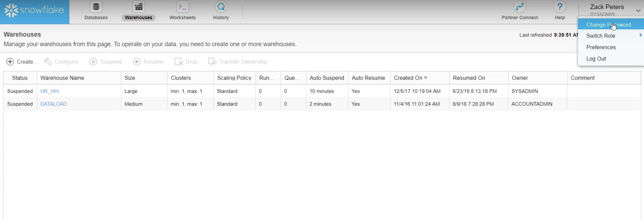Select Preferences in the user menu

coord(601,47)
